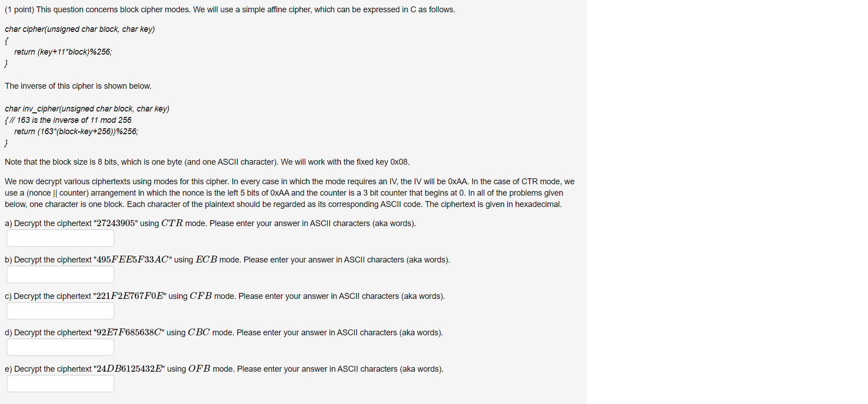Click the ciphertext "24DB6125432E" text
868x404 pixels.
pyautogui.click(x=130, y=369)
